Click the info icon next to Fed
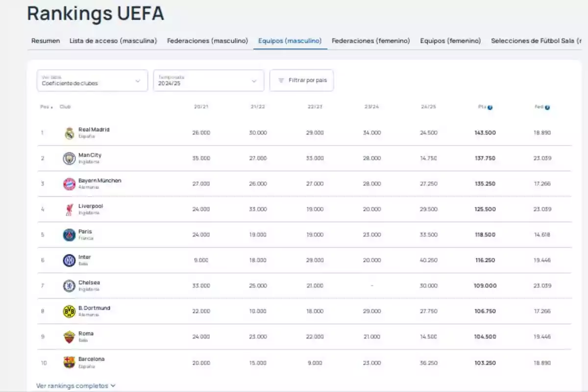Screen dimensions: 588x392 coord(547,107)
